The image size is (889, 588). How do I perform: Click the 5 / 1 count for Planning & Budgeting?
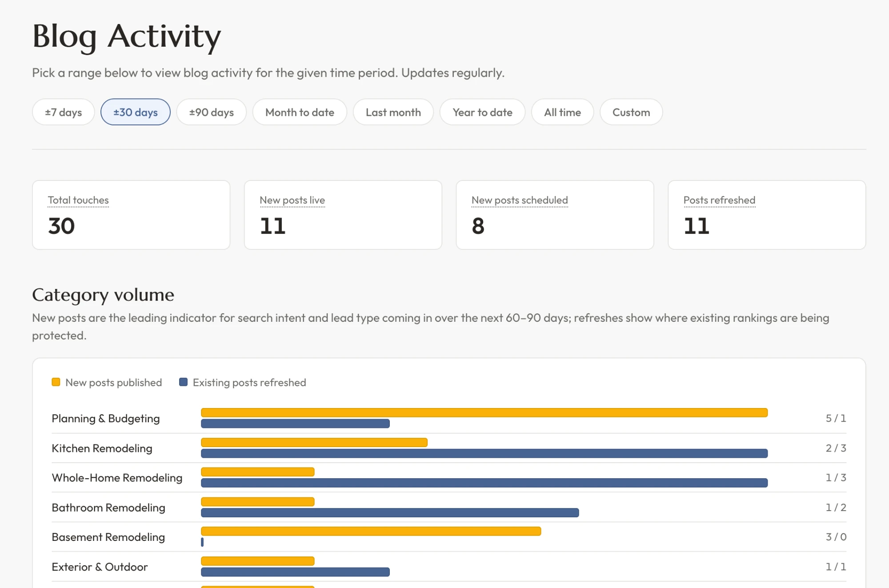836,418
